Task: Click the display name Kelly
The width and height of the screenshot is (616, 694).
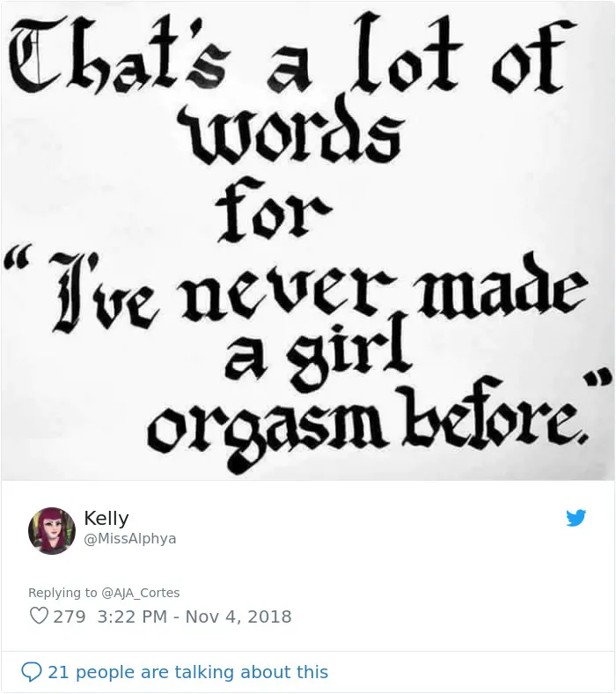Action: [106, 517]
